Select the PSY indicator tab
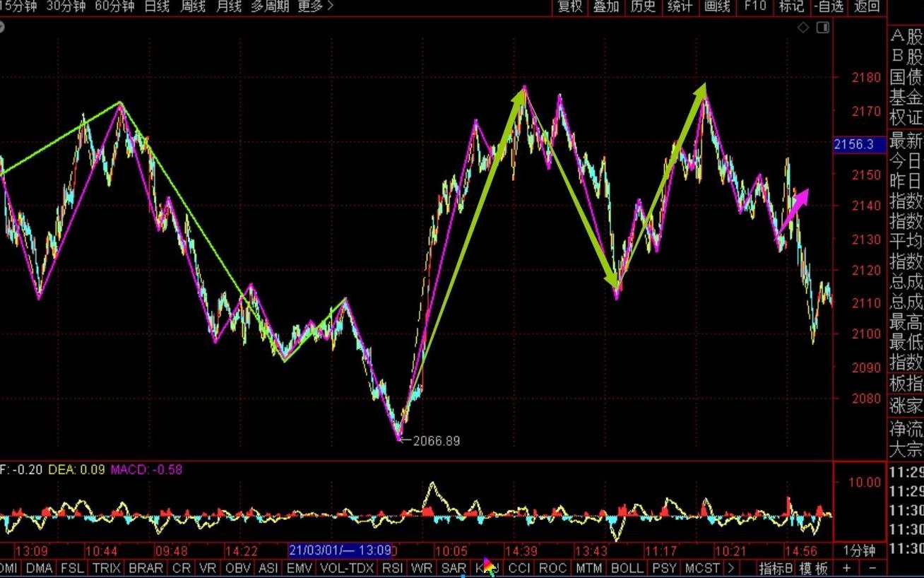This screenshot has height=578, width=924. tap(664, 568)
